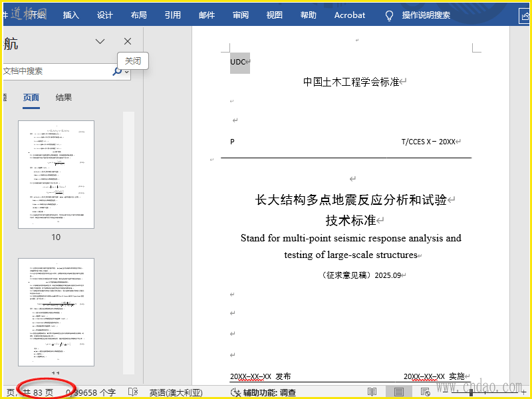Click the magnifier search icon

tap(117, 71)
